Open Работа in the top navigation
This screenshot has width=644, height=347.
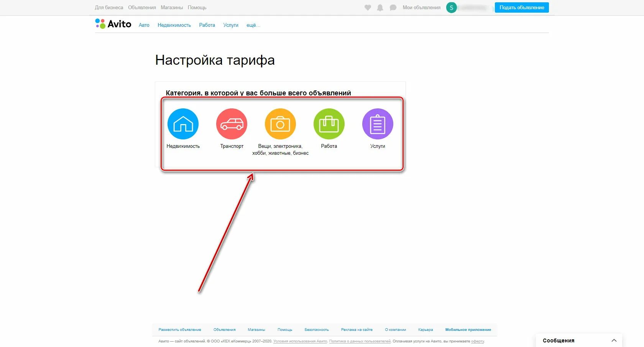pos(207,25)
